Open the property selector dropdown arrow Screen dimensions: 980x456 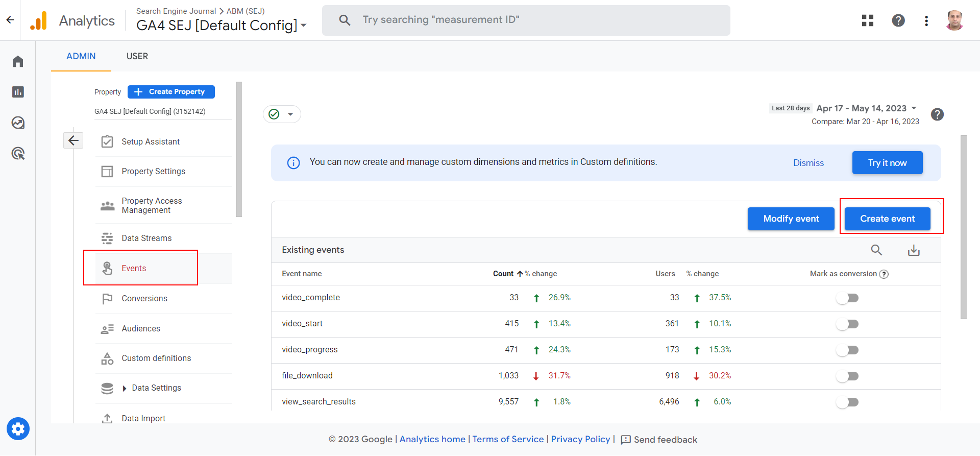(x=304, y=26)
